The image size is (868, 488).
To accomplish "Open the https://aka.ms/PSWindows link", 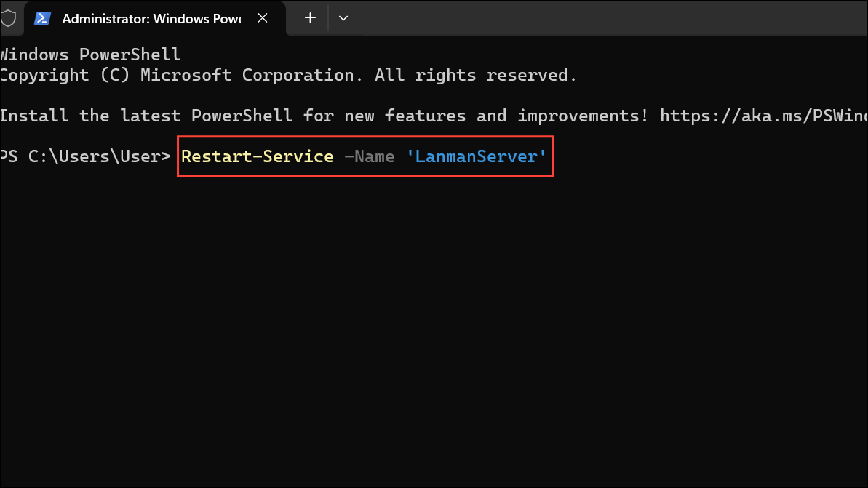I will point(763,116).
